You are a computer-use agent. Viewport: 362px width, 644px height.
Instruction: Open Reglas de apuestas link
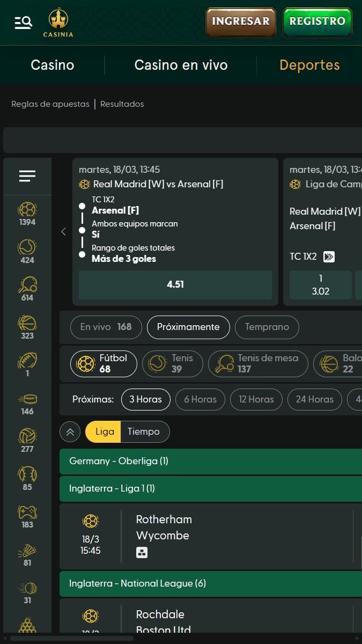pos(50,104)
